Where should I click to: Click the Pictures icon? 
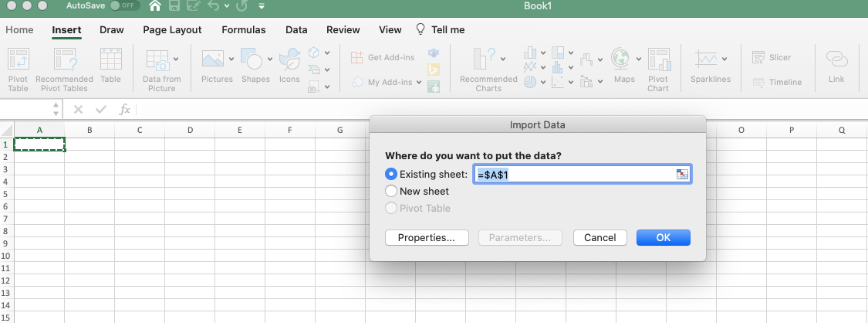pyautogui.click(x=213, y=59)
